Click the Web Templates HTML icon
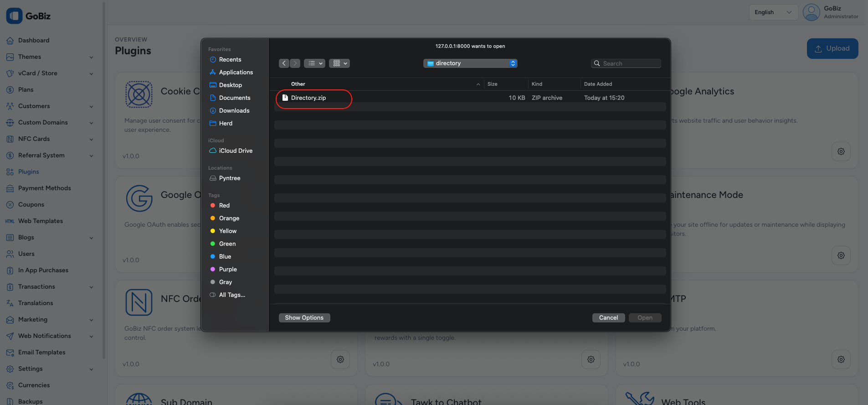The width and height of the screenshot is (868, 405). (x=10, y=221)
